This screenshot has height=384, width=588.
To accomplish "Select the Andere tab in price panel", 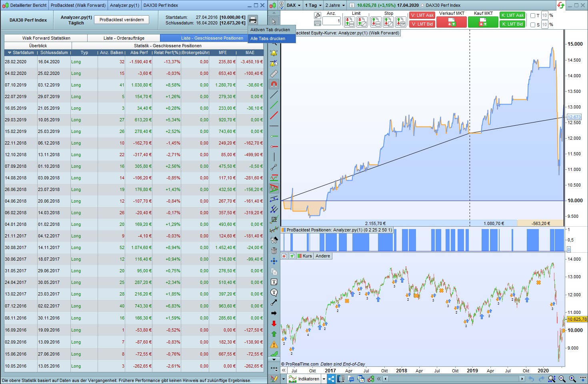I will (x=323, y=256).
